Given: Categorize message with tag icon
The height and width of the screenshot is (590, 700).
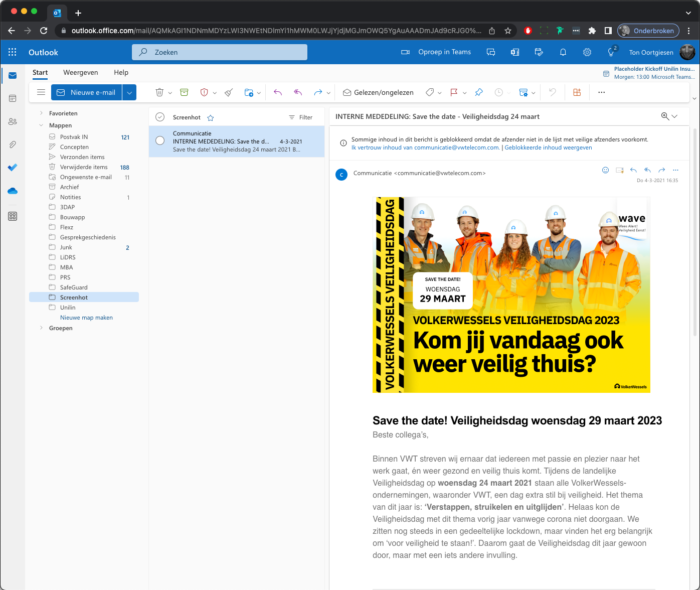Looking at the screenshot, I should [x=430, y=92].
